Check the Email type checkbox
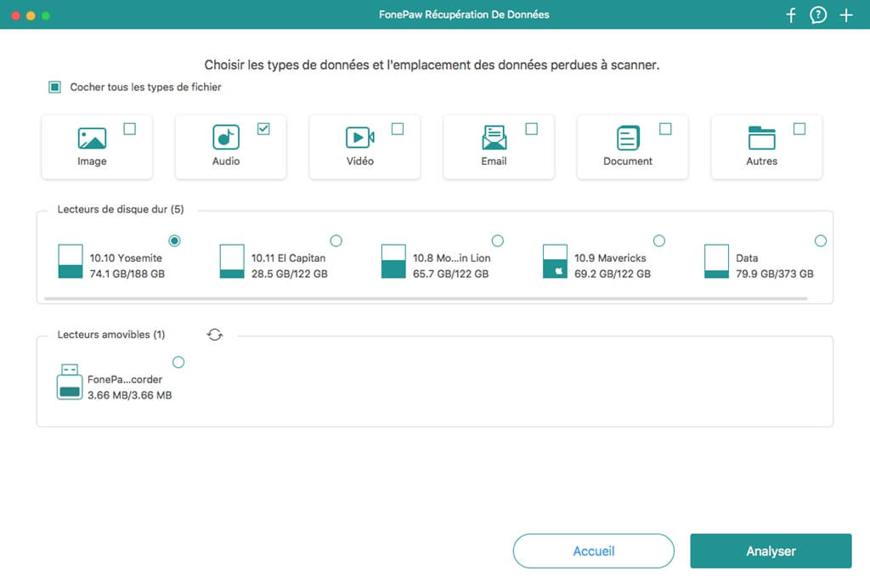This screenshot has width=870, height=588. coord(532,128)
